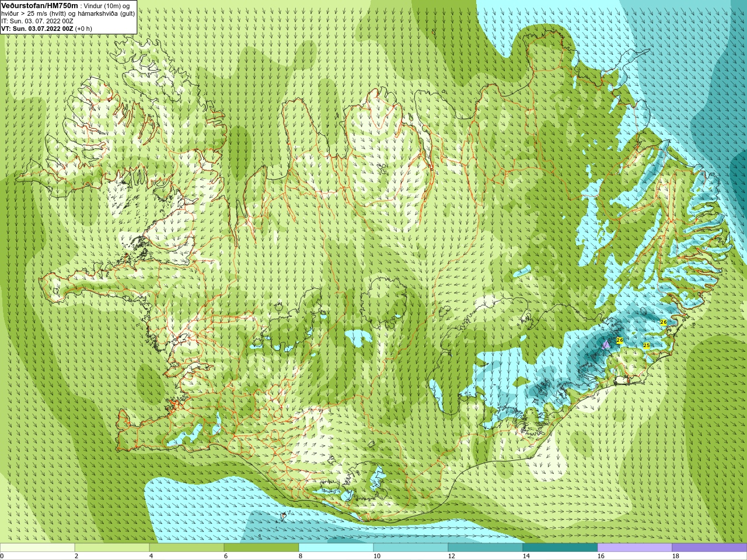
Task: Click the legend tick label 18
Action: tap(676, 556)
